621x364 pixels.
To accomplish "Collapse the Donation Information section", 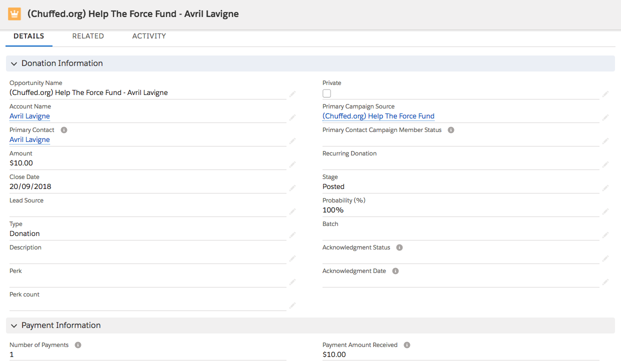I will point(14,63).
